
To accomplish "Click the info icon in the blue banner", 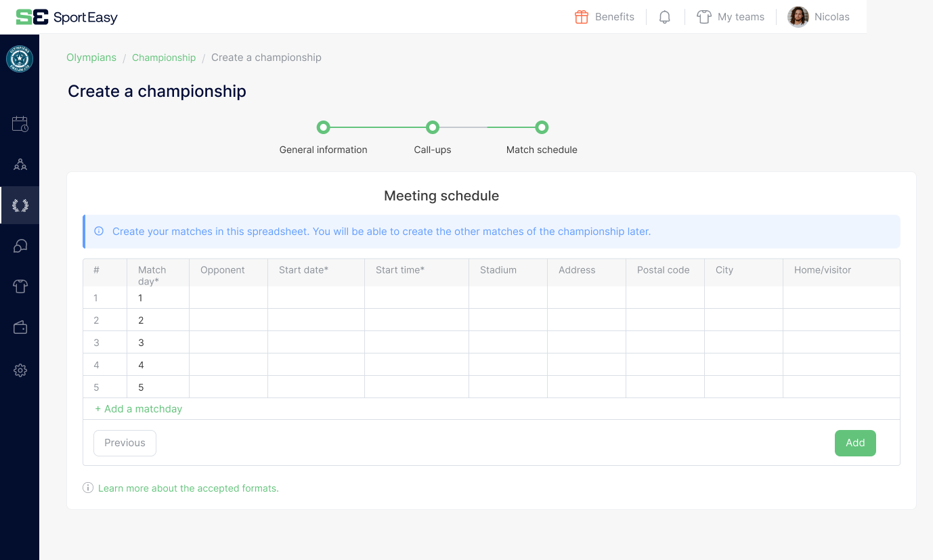I will [99, 231].
